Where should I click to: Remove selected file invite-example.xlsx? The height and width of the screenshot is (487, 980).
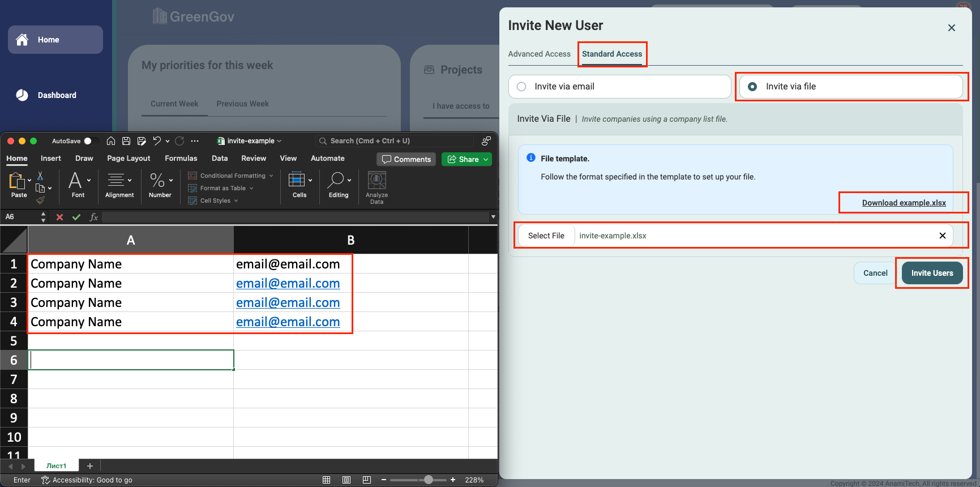(943, 236)
